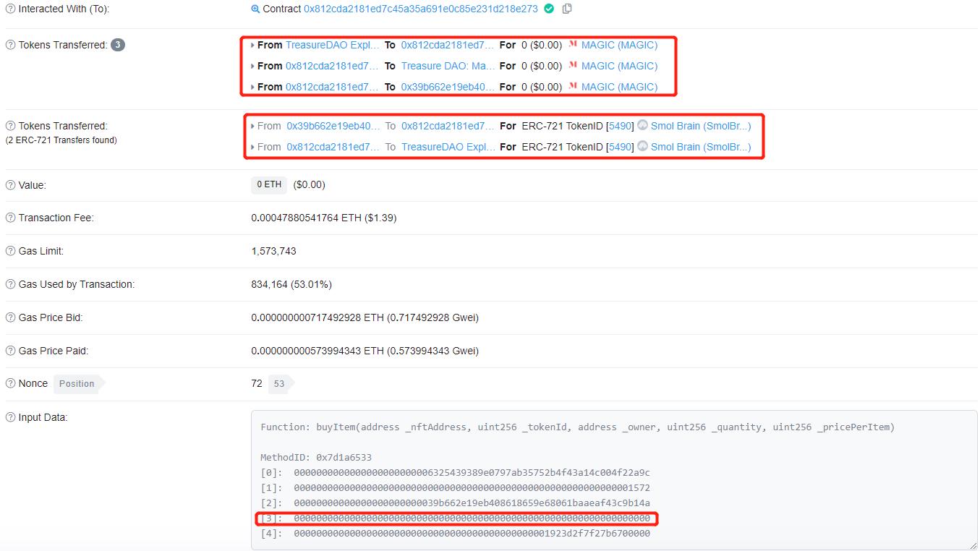Copy the contract address with the copy icon
The height and width of the screenshot is (551, 980).
(x=567, y=9)
